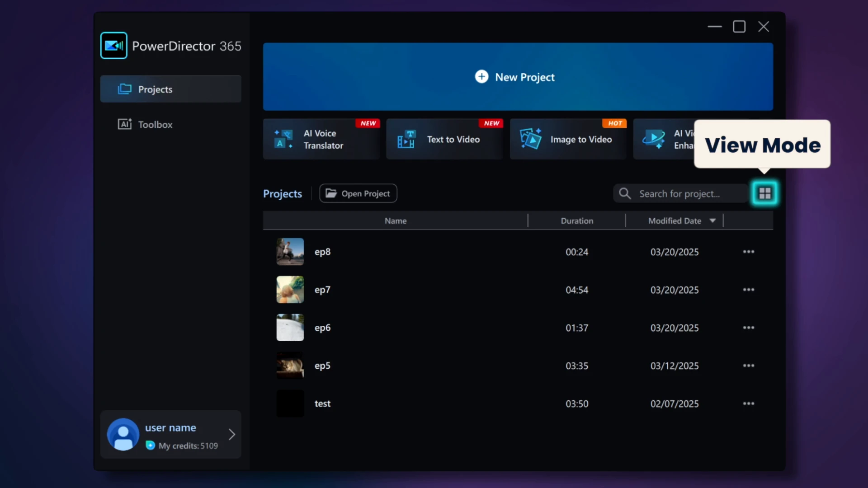This screenshot has height=488, width=868.
Task: Sort projects by Duration column
Action: point(577,221)
